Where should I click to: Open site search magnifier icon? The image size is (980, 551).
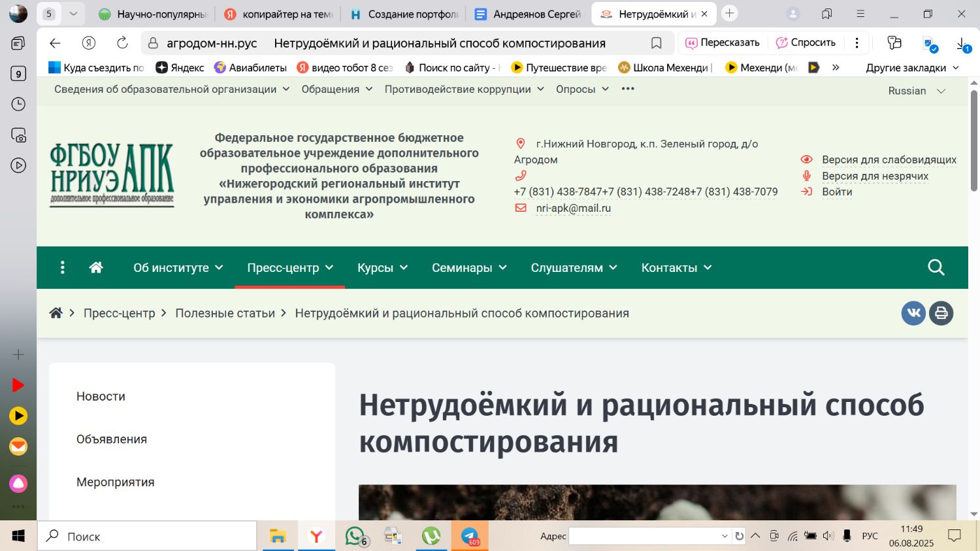click(936, 267)
